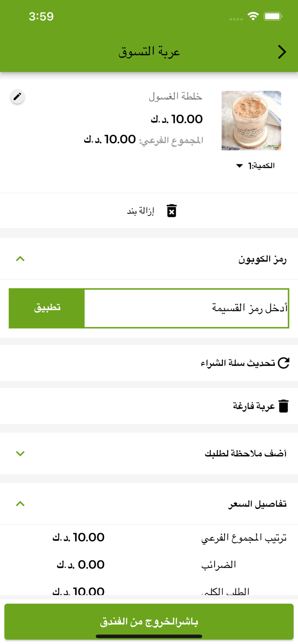Open the الكمية quantity dropdown
Screen dimensions: 298x644
(x=240, y=165)
